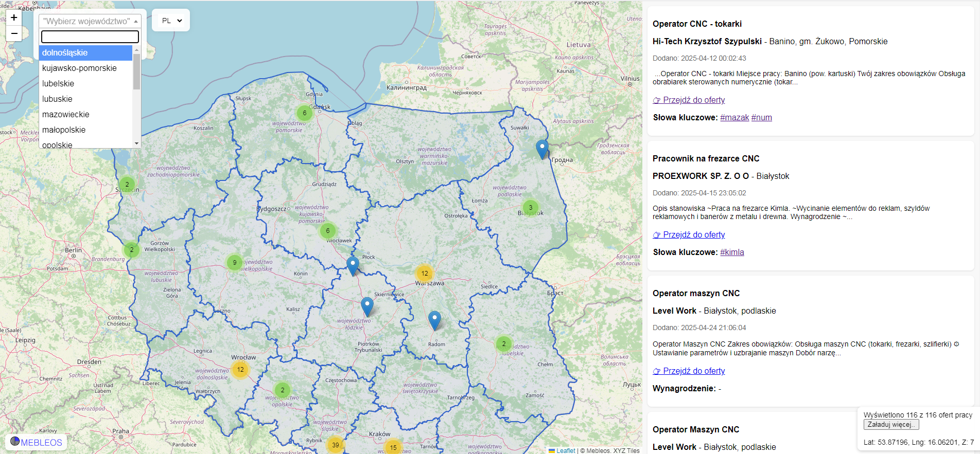980x454 pixels.
Task: Click the dropdown list scroll down arrow
Action: (136, 143)
